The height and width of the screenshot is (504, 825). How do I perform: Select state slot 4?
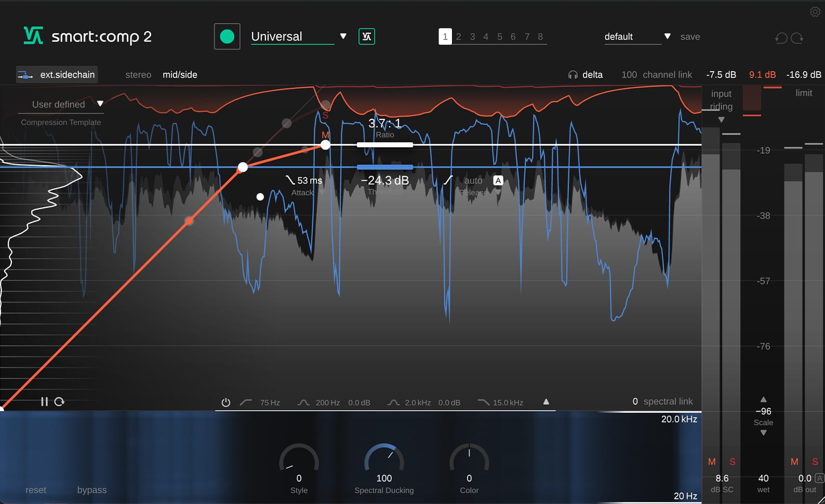click(x=486, y=36)
